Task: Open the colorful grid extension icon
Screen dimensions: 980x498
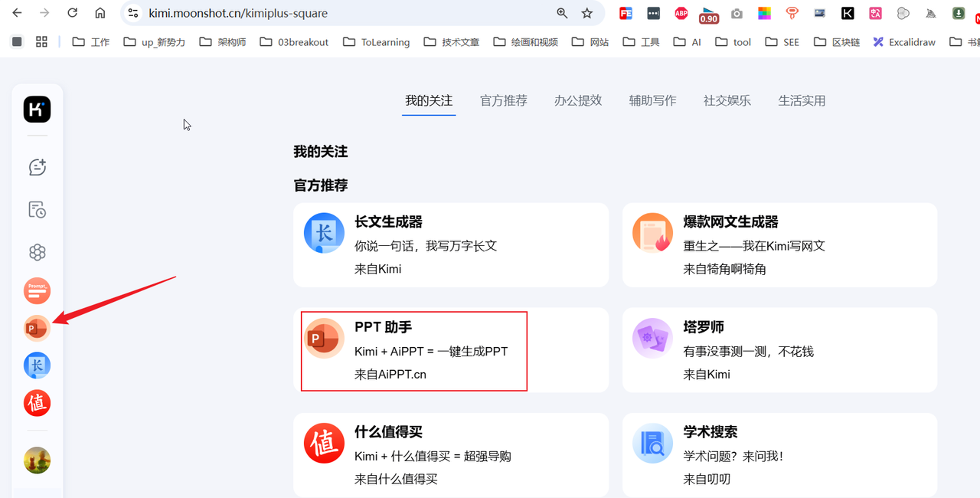Action: 764,13
